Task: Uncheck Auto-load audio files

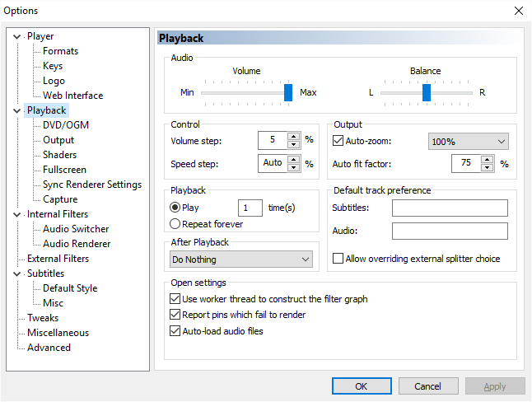Action: [175, 331]
